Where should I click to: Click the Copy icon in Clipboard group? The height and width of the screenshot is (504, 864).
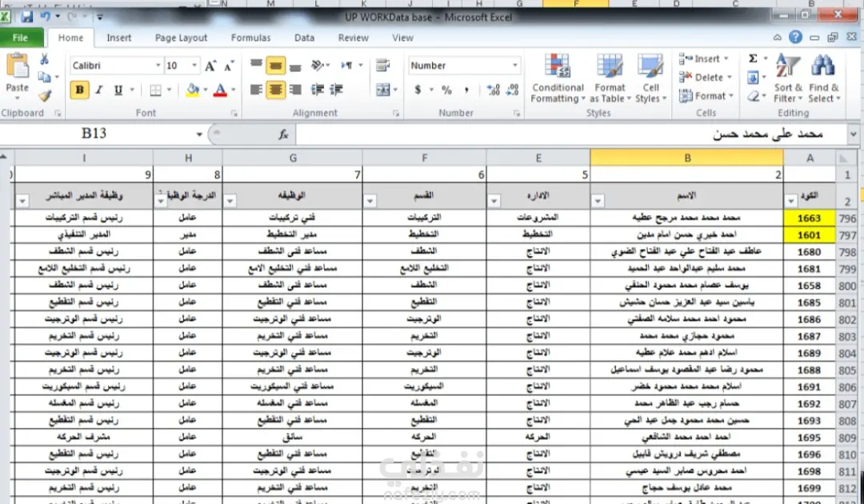[x=45, y=78]
